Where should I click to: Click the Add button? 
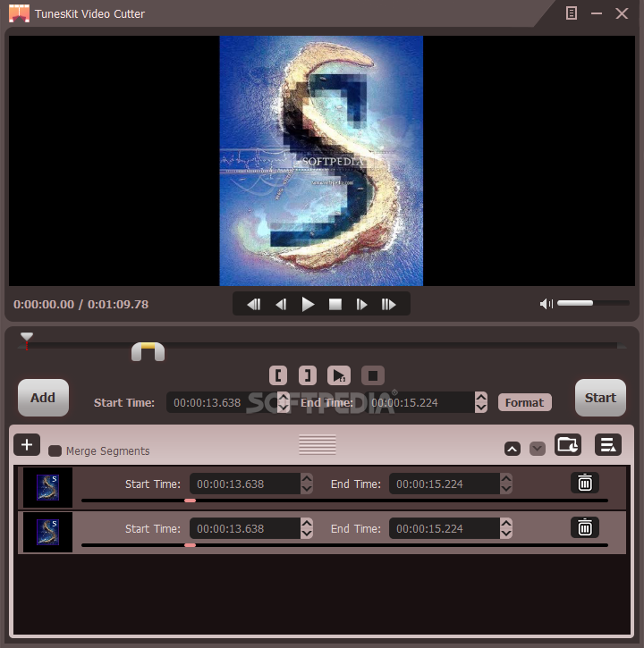click(43, 398)
